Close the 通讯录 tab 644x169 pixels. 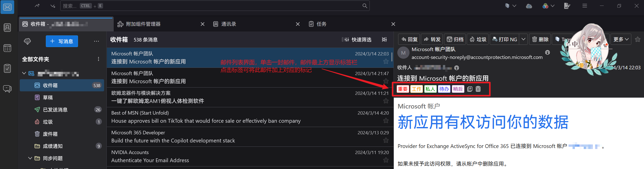click(x=298, y=24)
